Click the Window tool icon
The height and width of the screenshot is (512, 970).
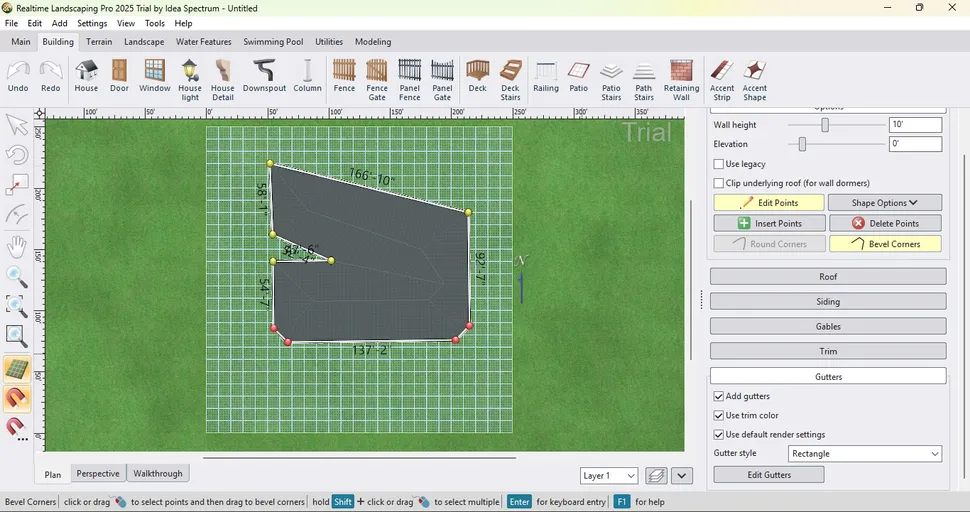[155, 76]
